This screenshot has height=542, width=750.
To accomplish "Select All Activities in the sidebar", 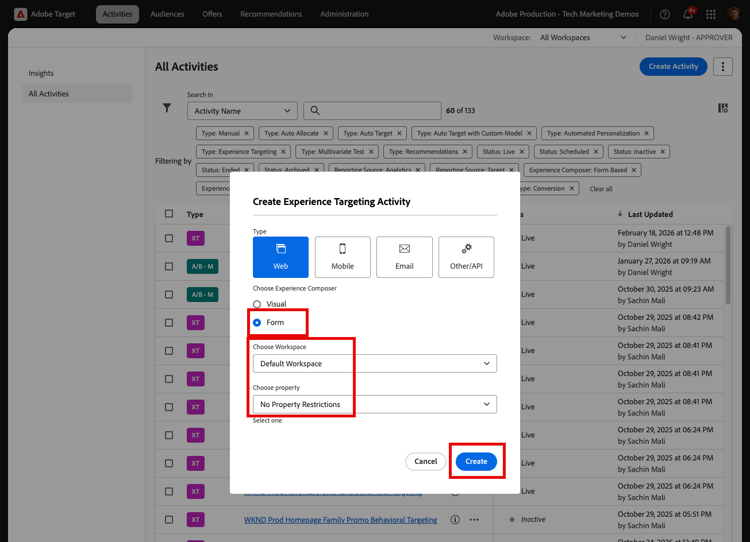I will [x=77, y=94].
